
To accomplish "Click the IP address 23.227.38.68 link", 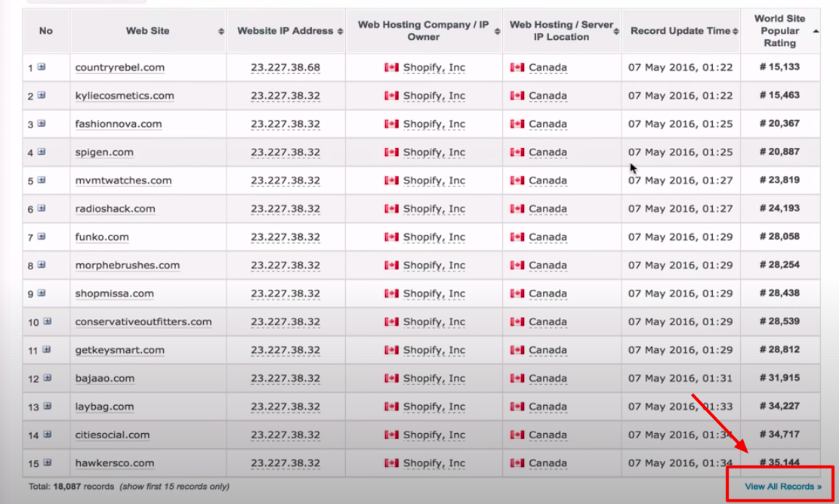I will 286,67.
